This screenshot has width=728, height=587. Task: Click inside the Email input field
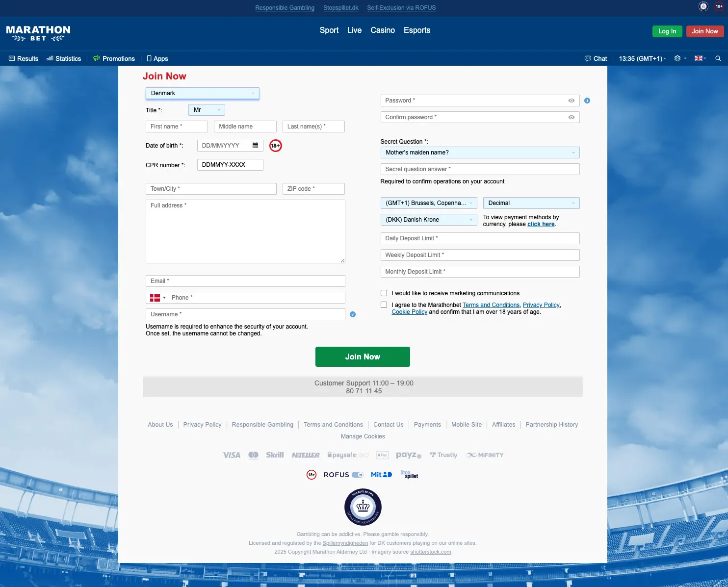(x=245, y=281)
